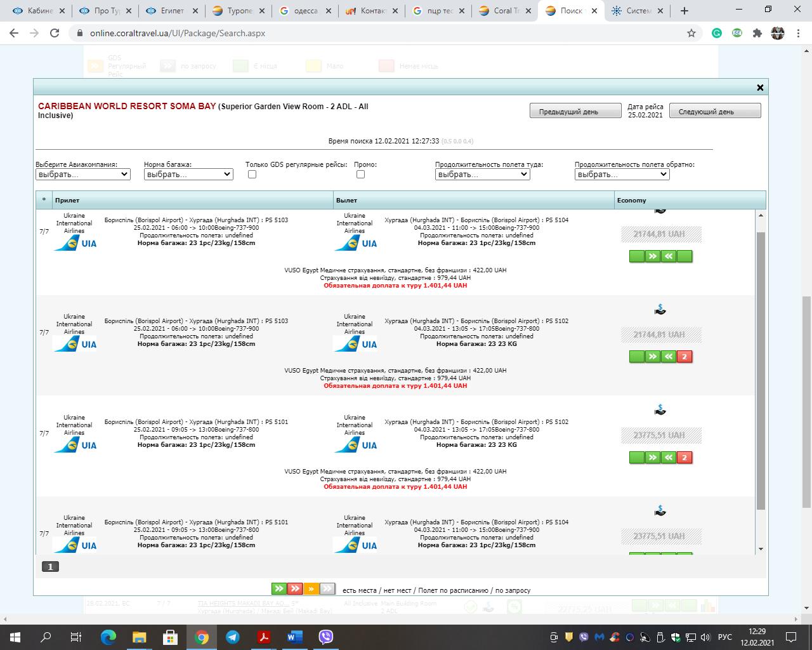
Task: Click the price hand icon in third flight row
Action: 660,411
